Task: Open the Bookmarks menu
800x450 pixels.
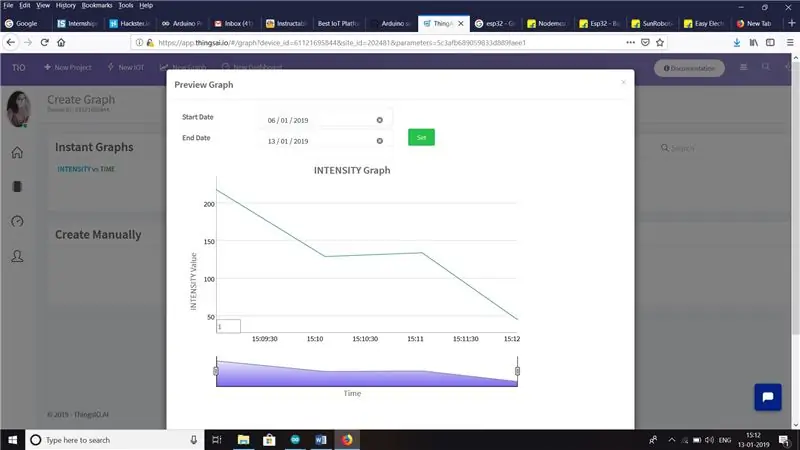Action: [97, 5]
